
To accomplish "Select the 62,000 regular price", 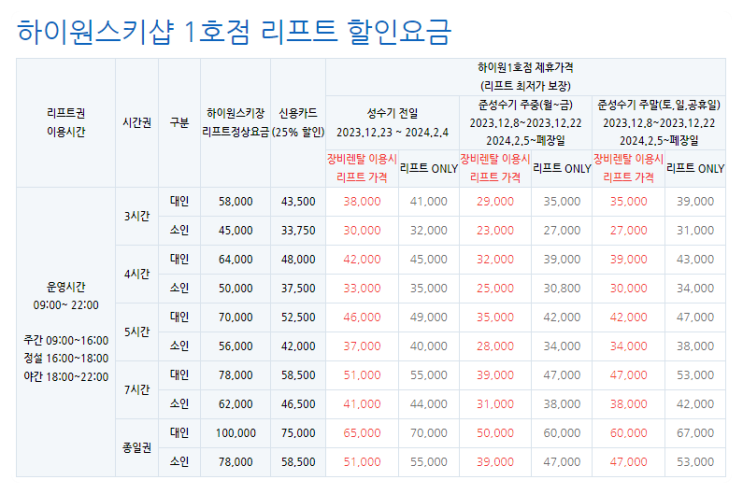I will [236, 404].
